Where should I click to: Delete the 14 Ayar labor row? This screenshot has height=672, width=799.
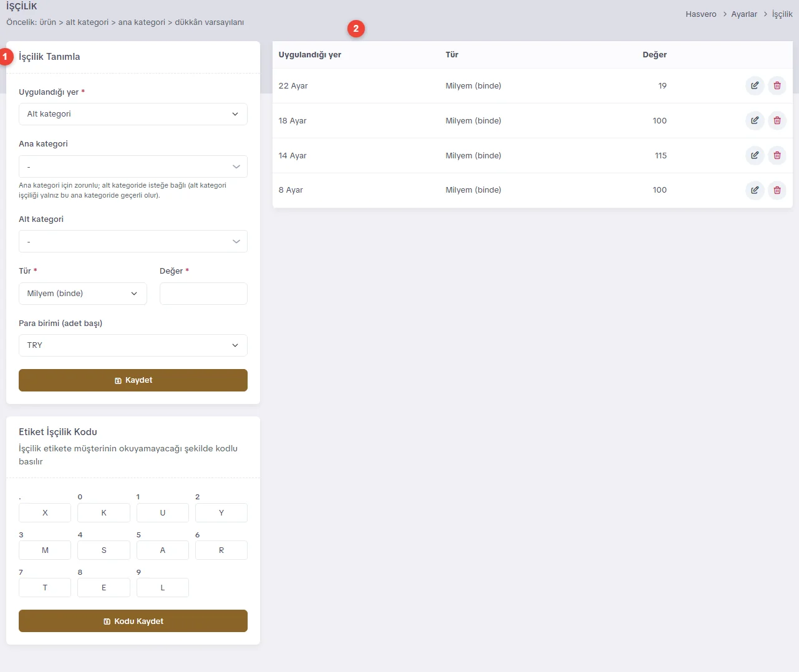coord(777,155)
